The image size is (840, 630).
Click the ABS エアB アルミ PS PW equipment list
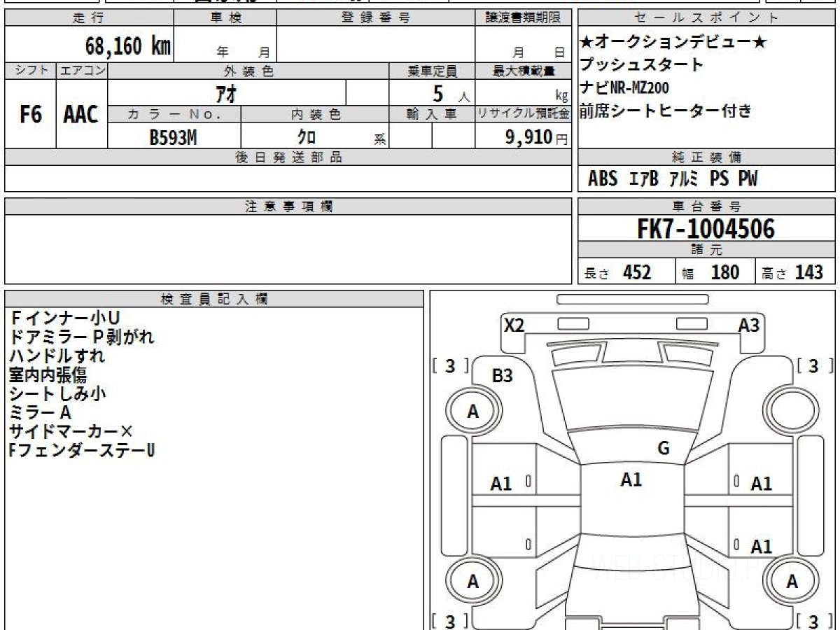click(673, 179)
